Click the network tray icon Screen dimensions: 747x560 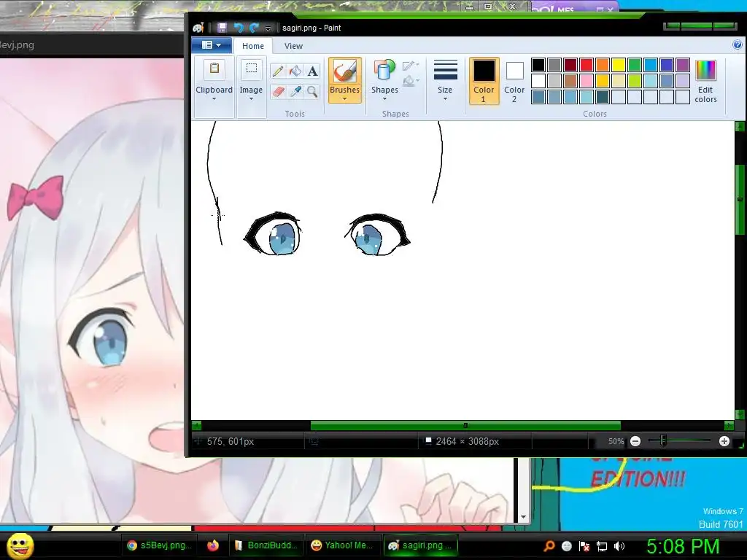point(602,546)
